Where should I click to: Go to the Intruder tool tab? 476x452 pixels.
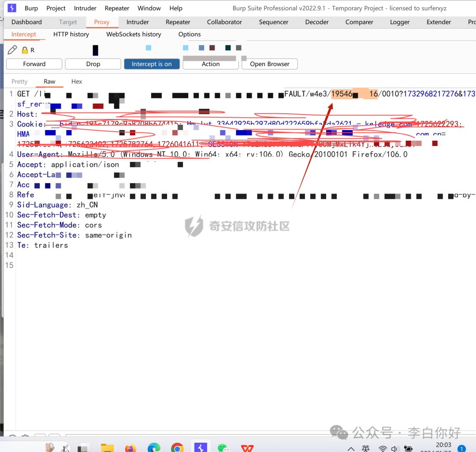pyautogui.click(x=138, y=22)
